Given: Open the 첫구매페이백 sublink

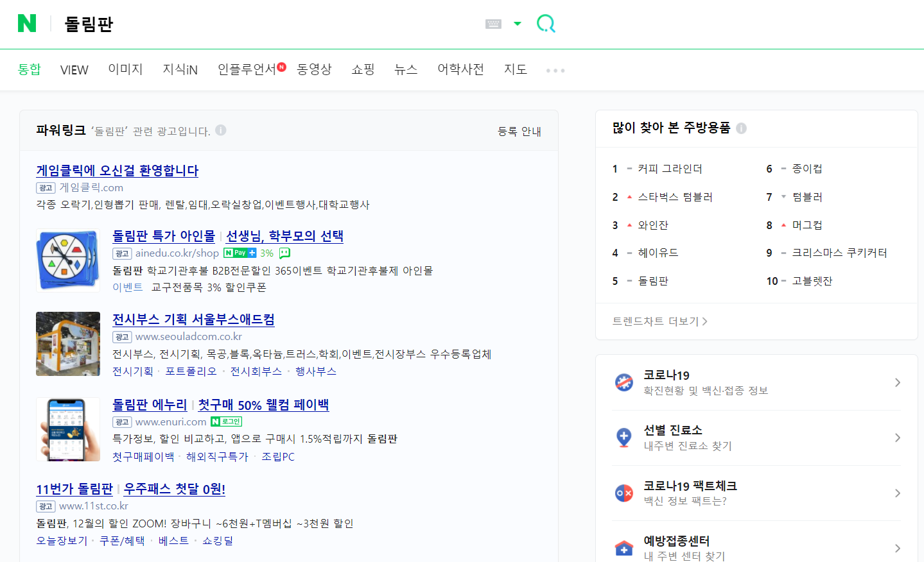Looking at the screenshot, I should click(143, 457).
